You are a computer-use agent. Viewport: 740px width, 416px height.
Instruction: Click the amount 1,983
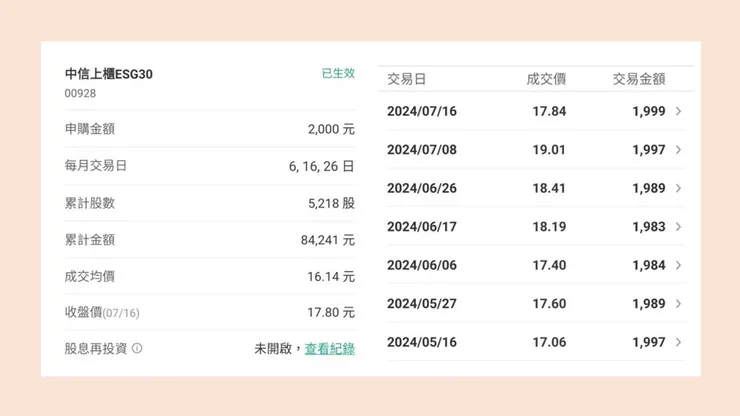point(649,227)
